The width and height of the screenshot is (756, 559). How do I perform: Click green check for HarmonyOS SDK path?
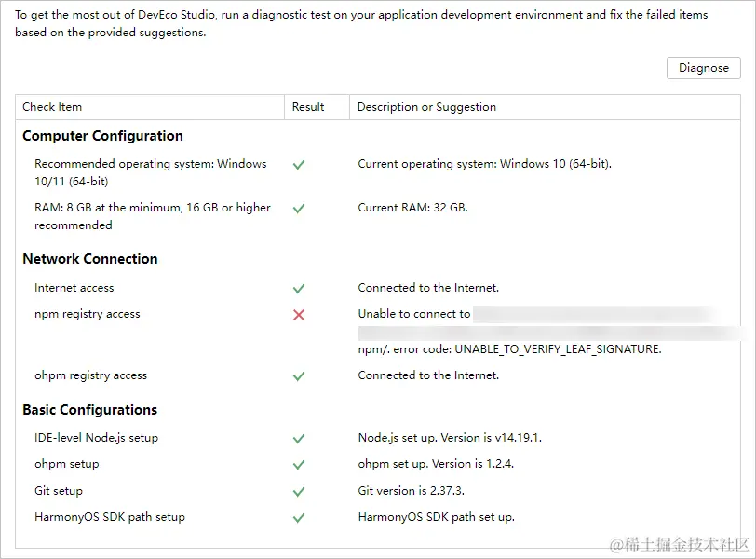tap(299, 517)
